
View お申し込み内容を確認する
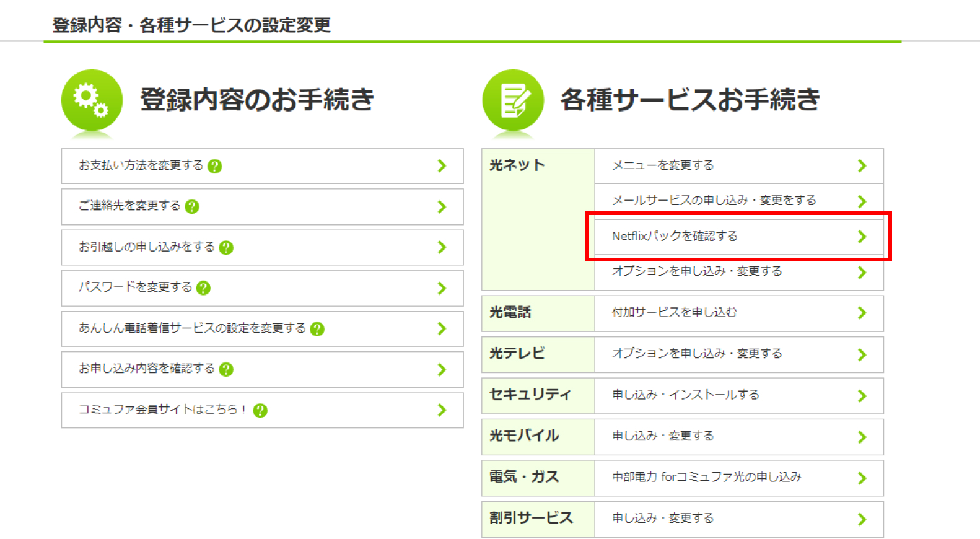[262, 369]
